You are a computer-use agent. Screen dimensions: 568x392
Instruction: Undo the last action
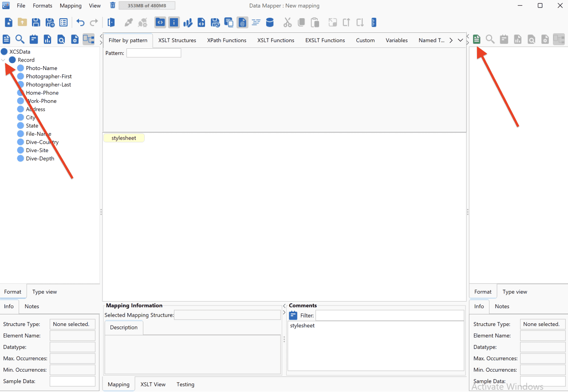(x=80, y=22)
